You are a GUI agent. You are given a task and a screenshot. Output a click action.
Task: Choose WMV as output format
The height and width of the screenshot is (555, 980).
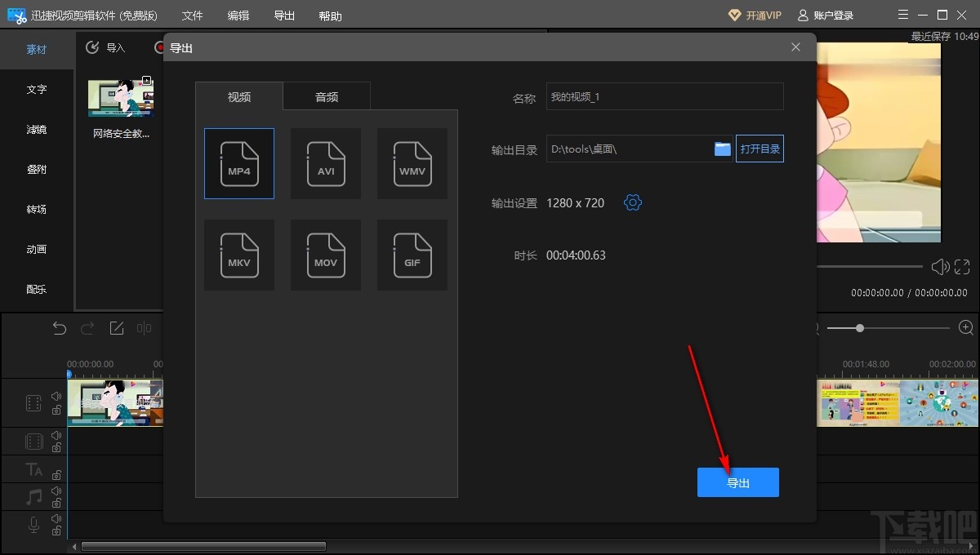412,163
